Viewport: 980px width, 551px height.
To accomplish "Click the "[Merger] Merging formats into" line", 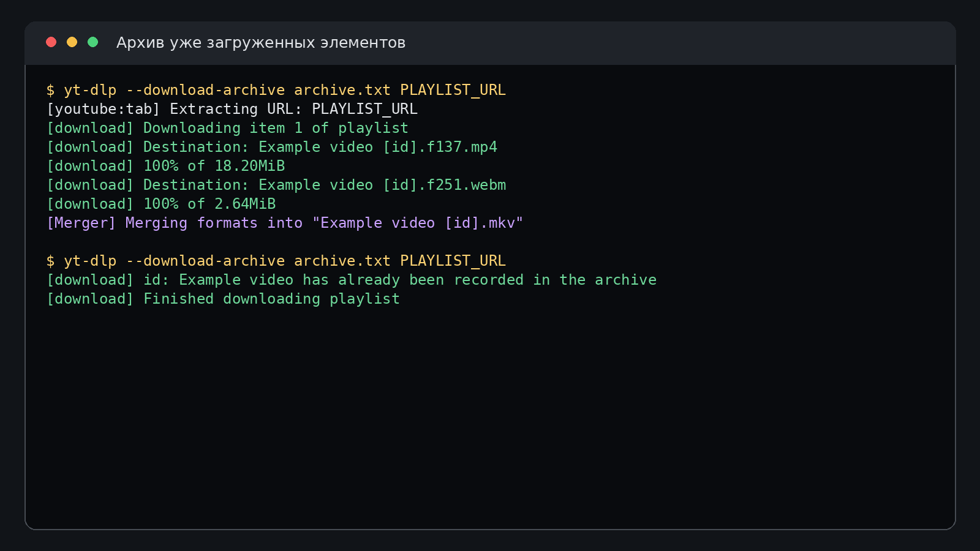I will coord(285,223).
